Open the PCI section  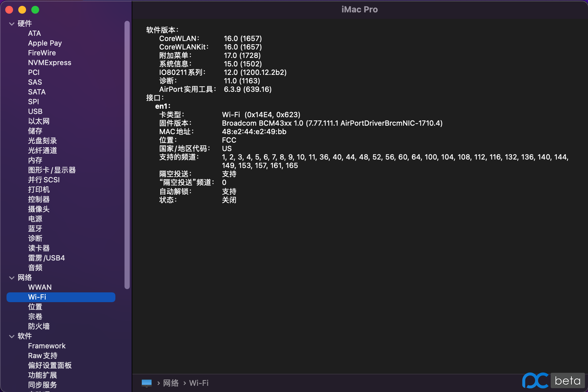[x=34, y=72]
